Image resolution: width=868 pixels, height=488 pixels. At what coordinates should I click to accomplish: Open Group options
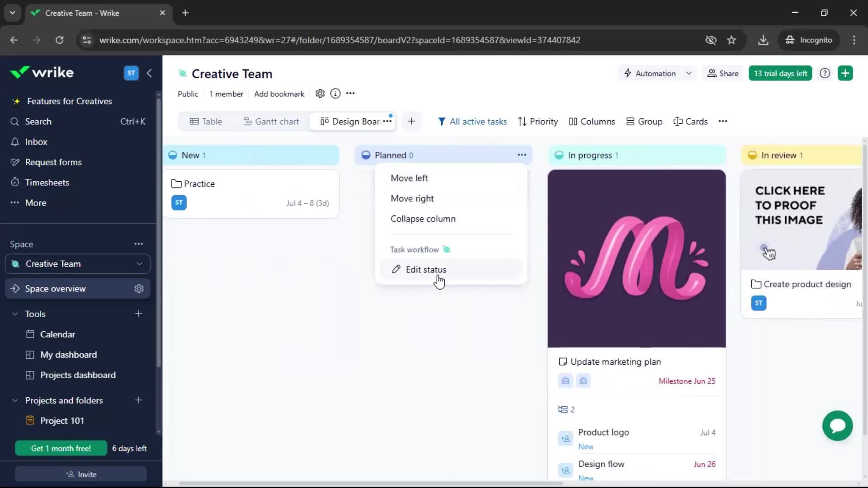pyautogui.click(x=644, y=121)
